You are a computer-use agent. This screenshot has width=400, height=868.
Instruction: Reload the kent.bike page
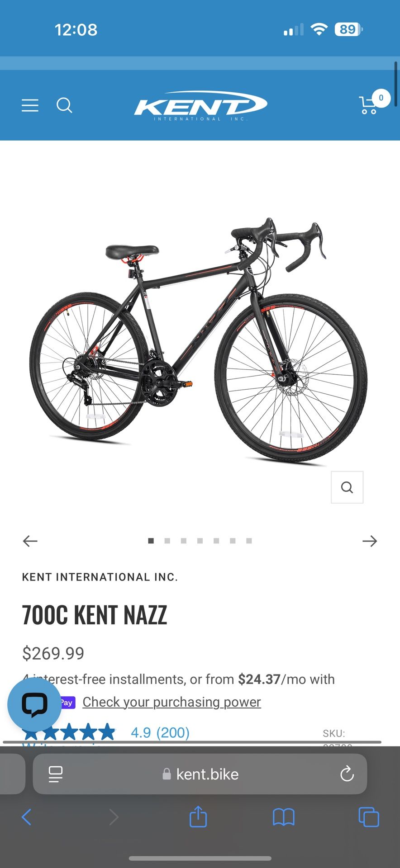(x=347, y=774)
